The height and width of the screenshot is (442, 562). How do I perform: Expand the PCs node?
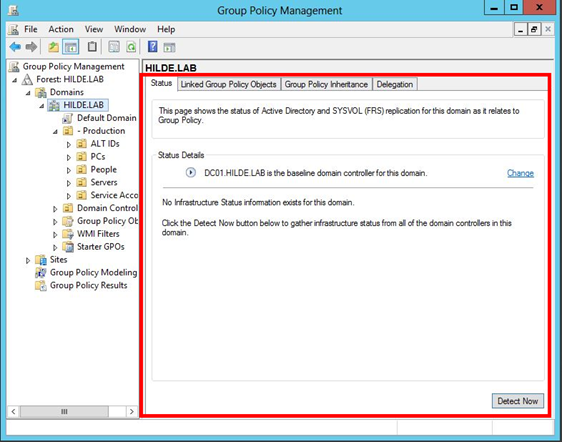pyautogui.click(x=69, y=157)
